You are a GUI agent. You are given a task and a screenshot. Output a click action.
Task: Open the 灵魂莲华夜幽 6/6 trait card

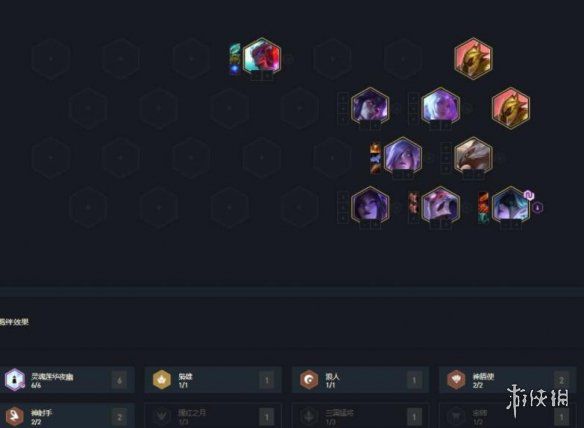(67, 380)
